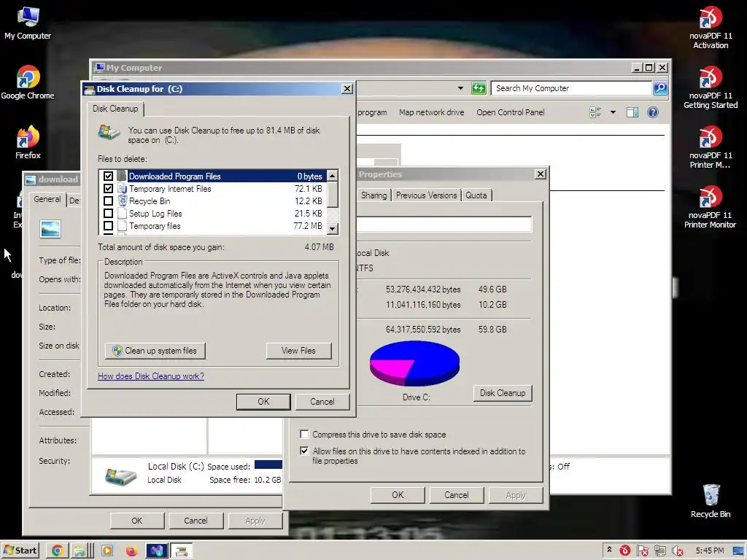Switch to the Previous Versions tab
The width and height of the screenshot is (747, 560).
click(x=426, y=195)
